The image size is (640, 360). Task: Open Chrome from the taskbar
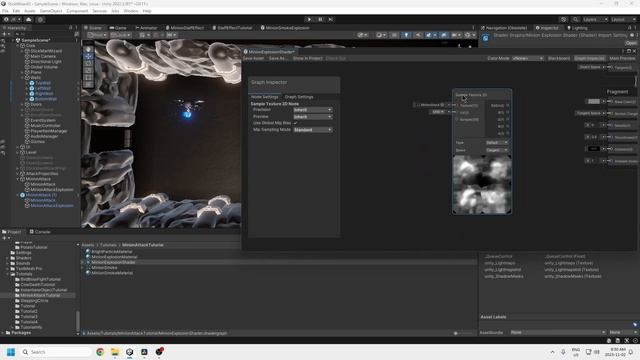click(x=100, y=352)
